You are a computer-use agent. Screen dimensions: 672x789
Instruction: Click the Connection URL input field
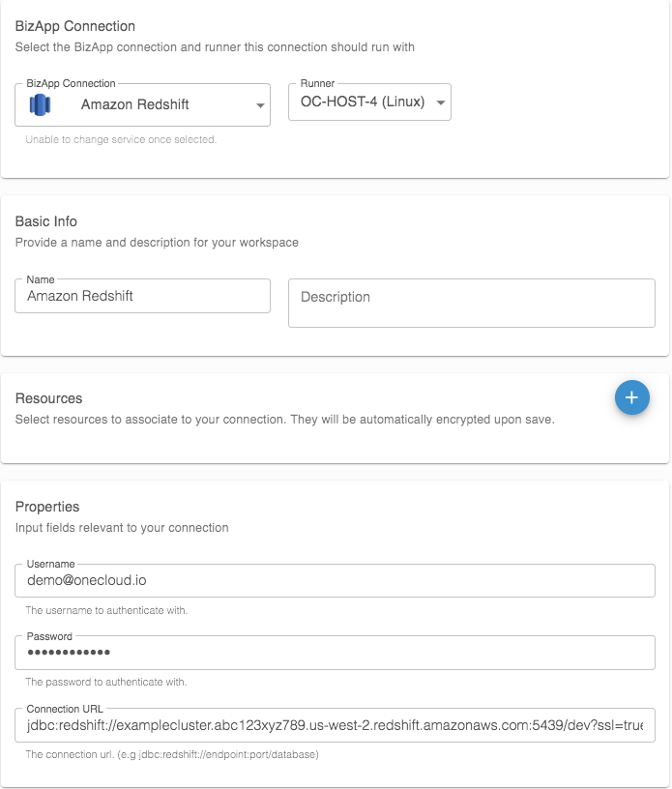pos(335,725)
